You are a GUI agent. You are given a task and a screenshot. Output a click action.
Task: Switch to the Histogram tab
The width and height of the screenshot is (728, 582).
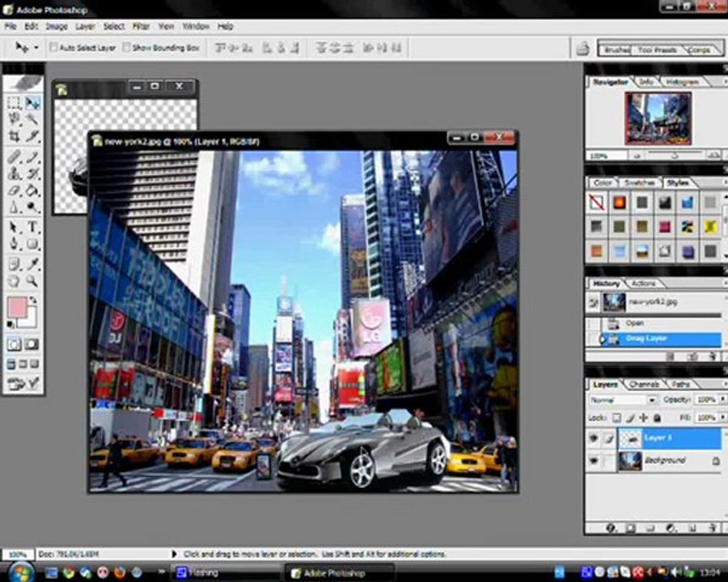pyautogui.click(x=682, y=82)
